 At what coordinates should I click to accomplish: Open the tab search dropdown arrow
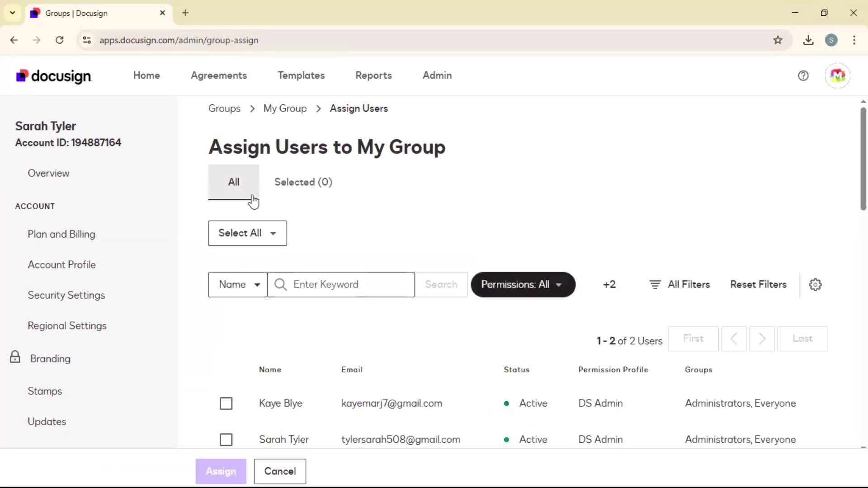point(13,13)
